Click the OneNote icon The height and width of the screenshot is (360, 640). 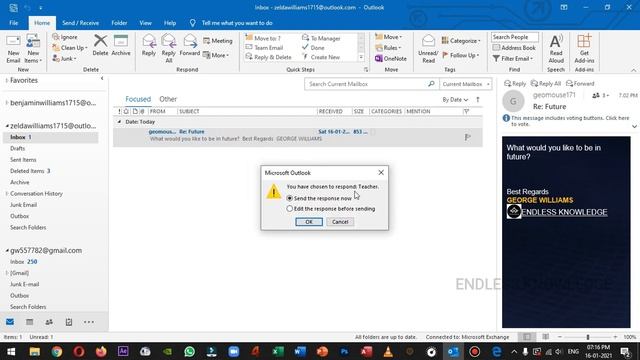(x=378, y=59)
